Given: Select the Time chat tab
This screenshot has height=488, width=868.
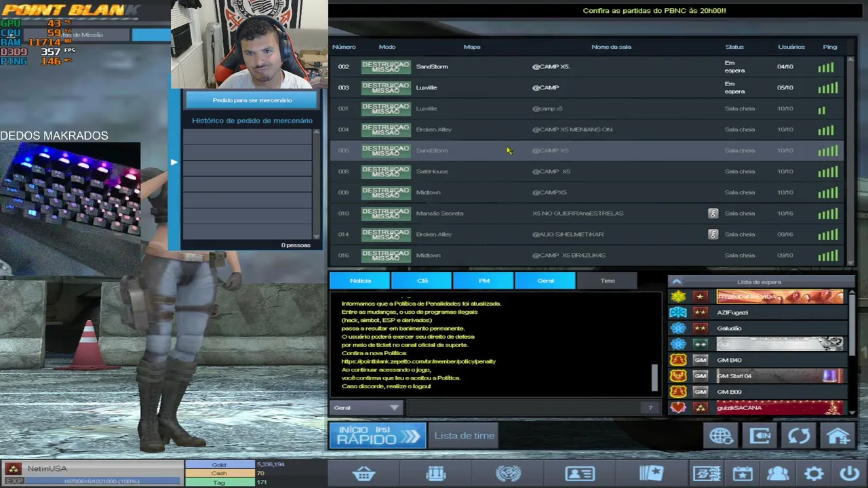Looking at the screenshot, I should click(x=607, y=281).
